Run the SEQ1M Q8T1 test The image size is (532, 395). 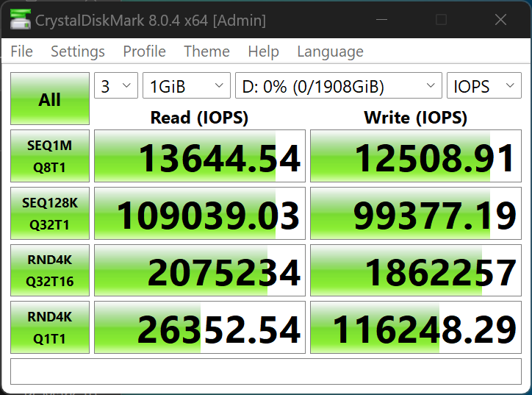(x=50, y=156)
